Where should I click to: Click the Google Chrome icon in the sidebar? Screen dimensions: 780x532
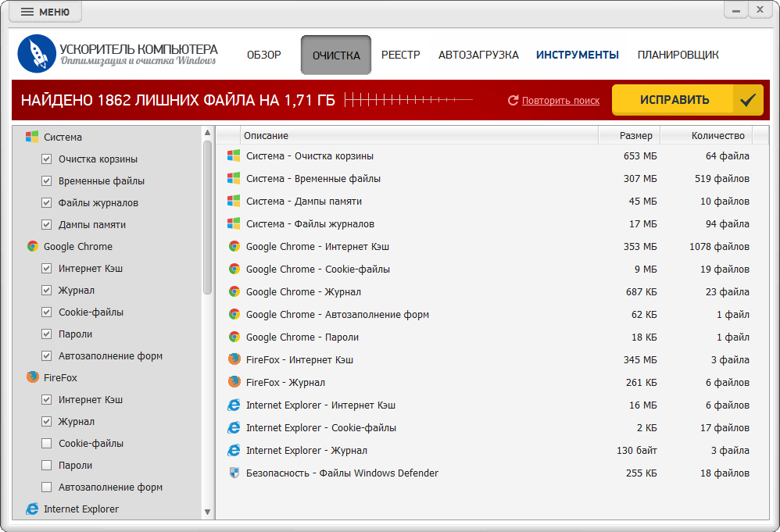pyautogui.click(x=32, y=246)
